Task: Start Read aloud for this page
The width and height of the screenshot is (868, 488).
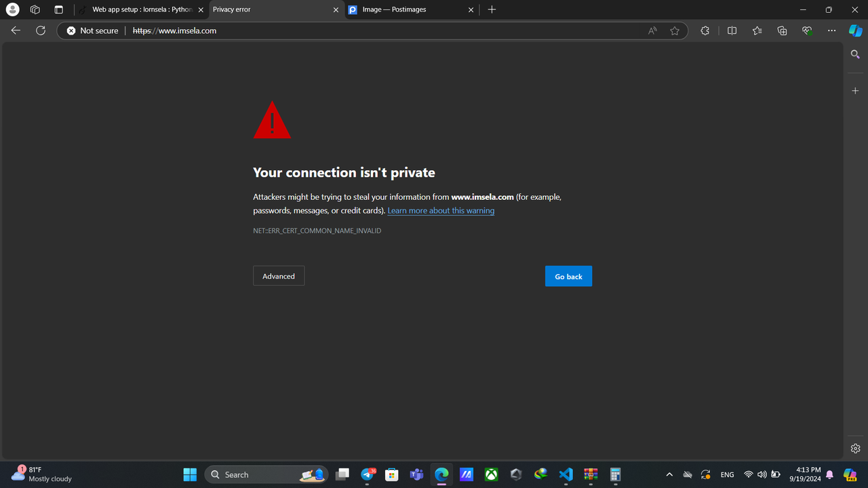Action: pos(652,30)
